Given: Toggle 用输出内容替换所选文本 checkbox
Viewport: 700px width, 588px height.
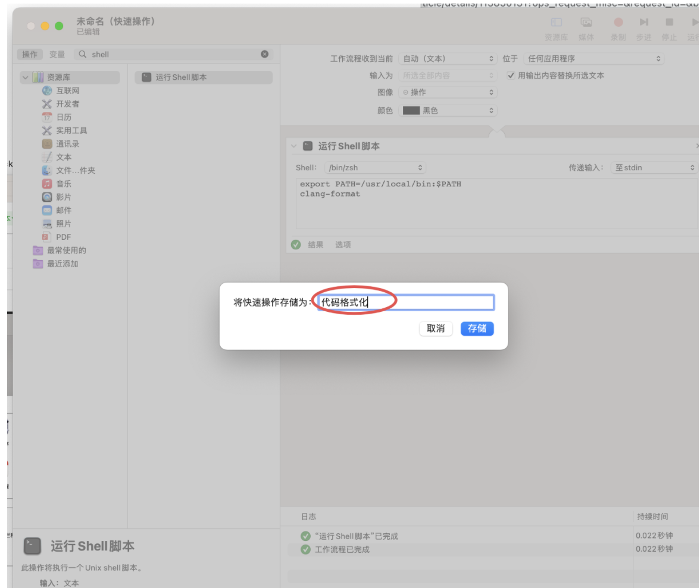Looking at the screenshot, I should [511, 76].
